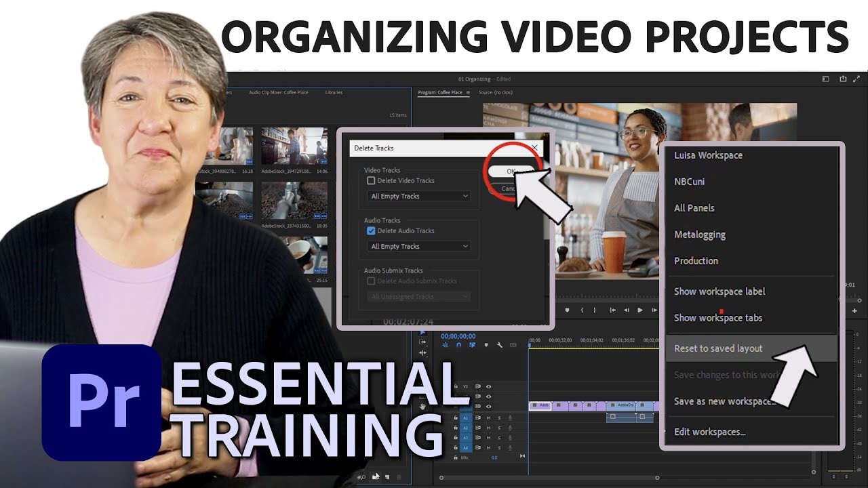The height and width of the screenshot is (488, 868).
Task: Mute audio track A1
Action: click(x=488, y=418)
